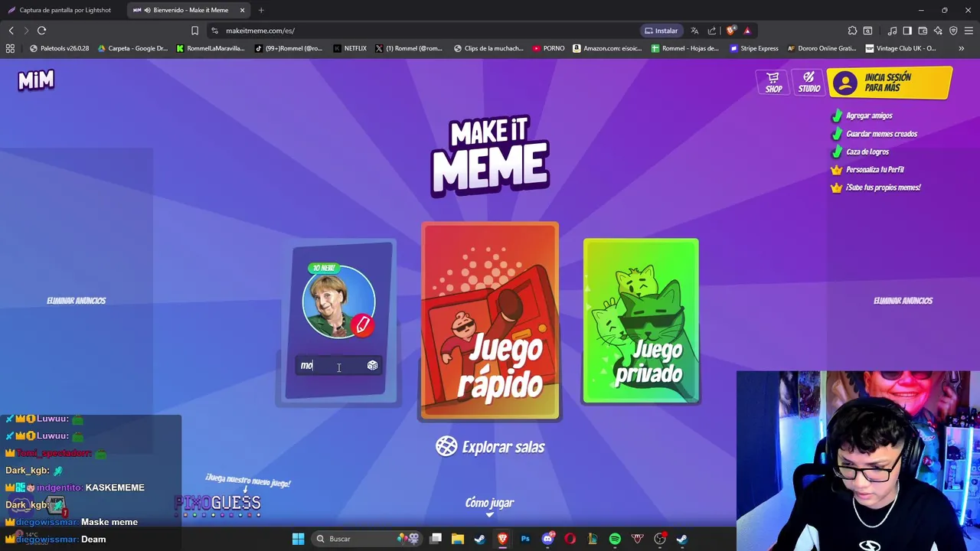
Task: Click left Eliminar anuncios link
Action: (x=77, y=301)
